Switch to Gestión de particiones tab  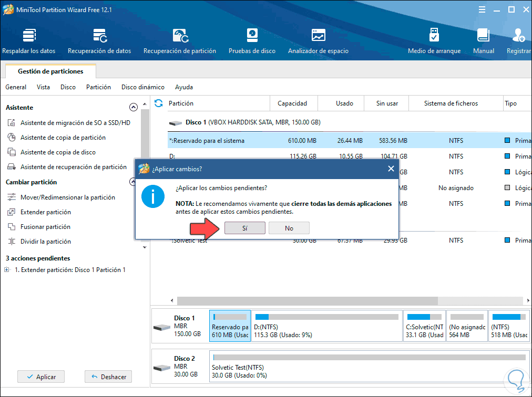coord(50,71)
